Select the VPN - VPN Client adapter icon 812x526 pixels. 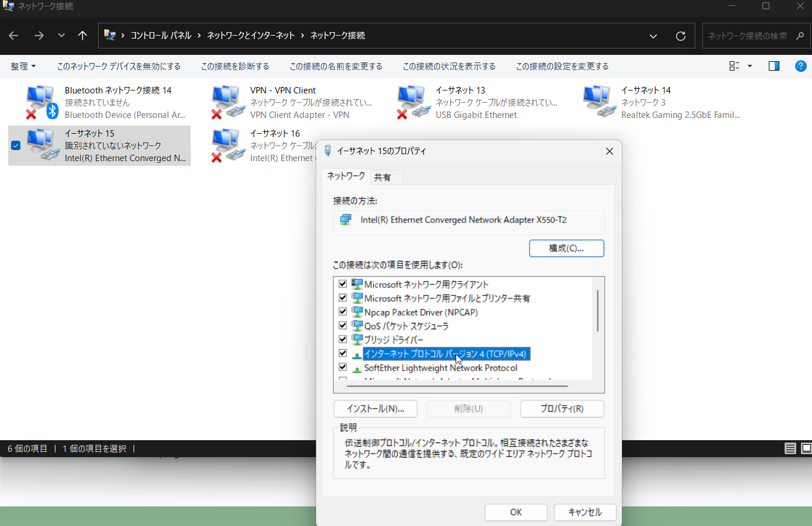pos(228,102)
